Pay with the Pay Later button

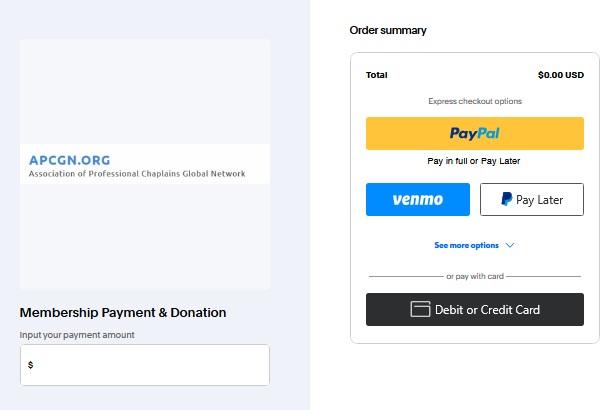point(531,200)
